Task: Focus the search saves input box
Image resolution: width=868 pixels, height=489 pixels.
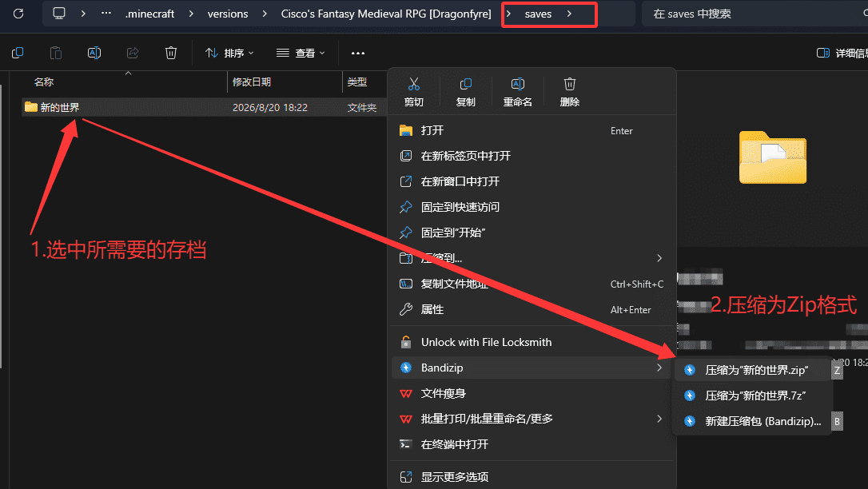Action: [x=755, y=14]
